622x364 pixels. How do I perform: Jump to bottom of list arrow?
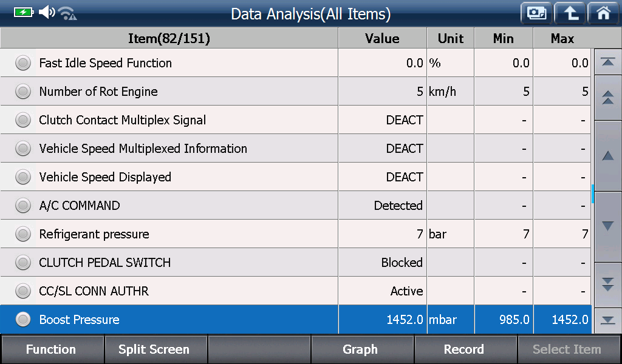[607, 320]
